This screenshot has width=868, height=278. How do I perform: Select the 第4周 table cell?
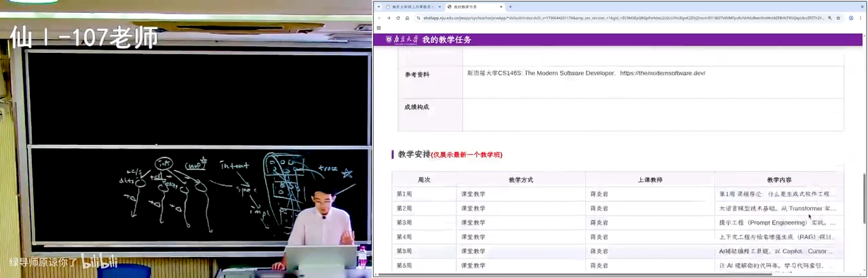tap(425, 237)
